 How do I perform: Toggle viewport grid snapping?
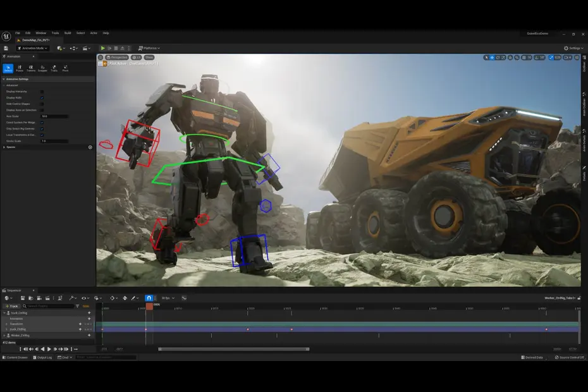[x=524, y=58]
